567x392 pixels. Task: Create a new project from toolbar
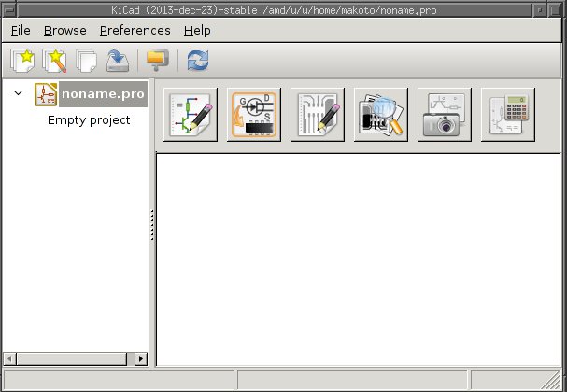click(22, 62)
